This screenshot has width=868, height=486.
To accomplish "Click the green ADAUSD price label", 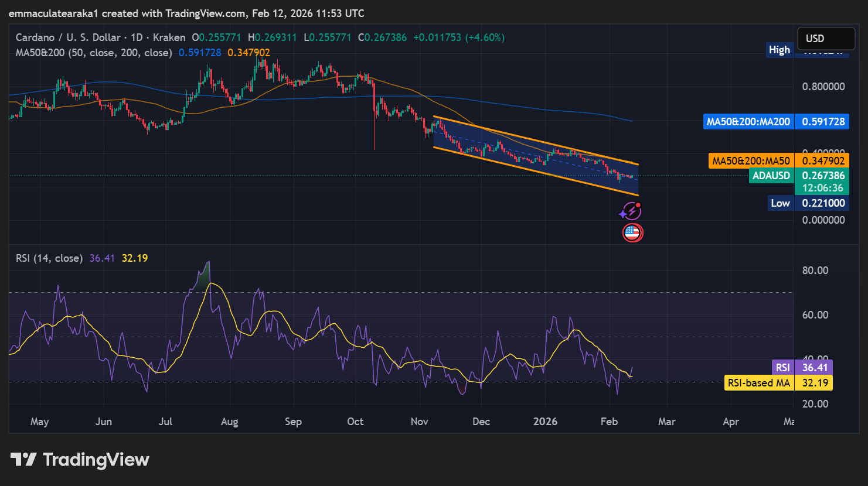I will 799,176.
